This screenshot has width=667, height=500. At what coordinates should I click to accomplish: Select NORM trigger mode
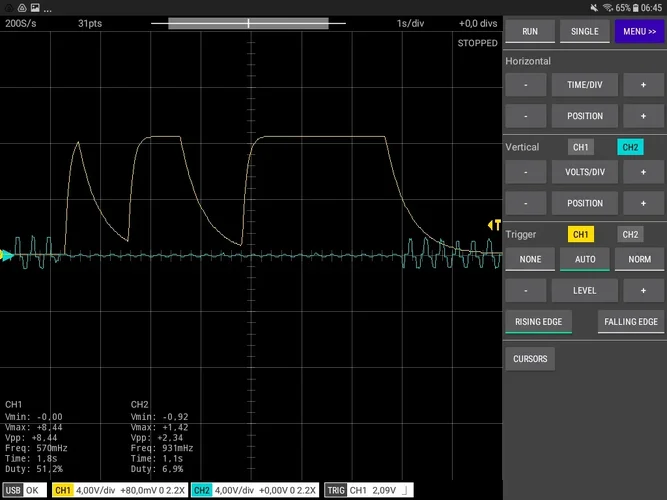(x=639, y=260)
